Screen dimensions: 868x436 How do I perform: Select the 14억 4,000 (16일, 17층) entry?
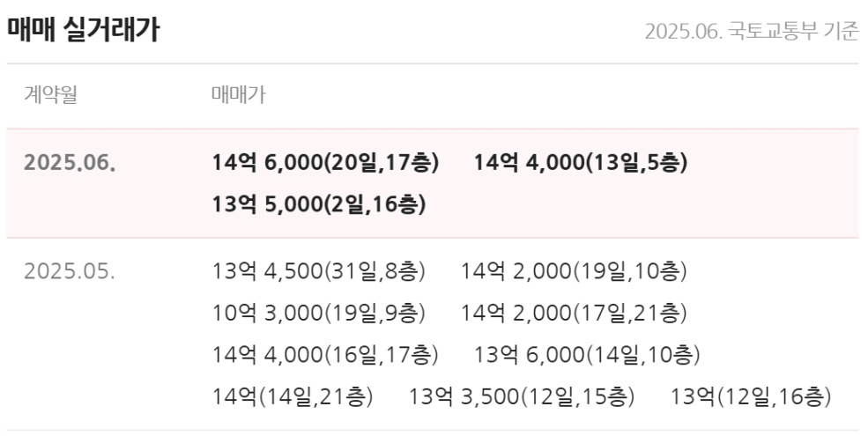[325, 354]
